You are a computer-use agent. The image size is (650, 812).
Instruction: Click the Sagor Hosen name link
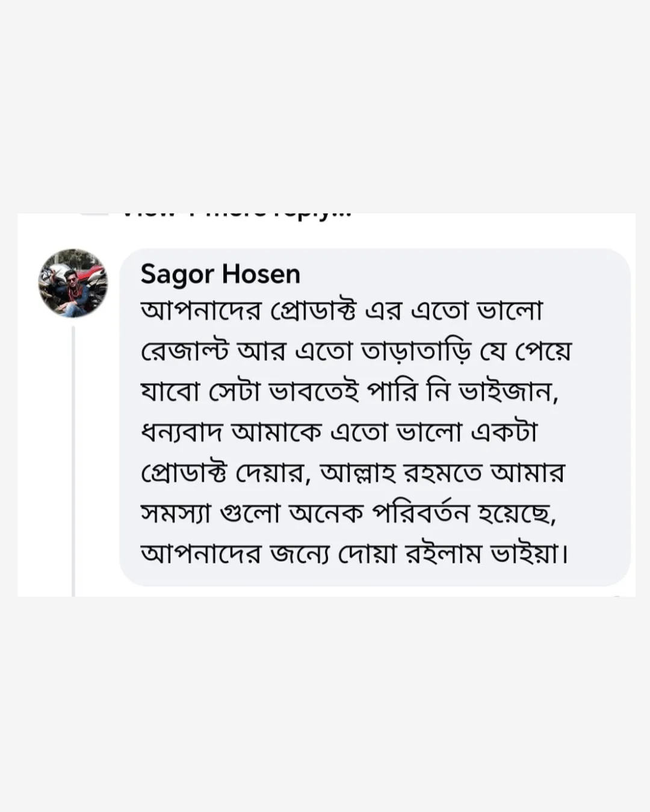(x=220, y=274)
